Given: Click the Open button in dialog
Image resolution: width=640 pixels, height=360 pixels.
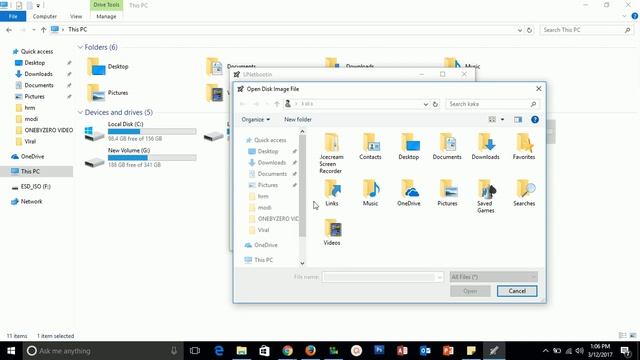Looking at the screenshot, I should (x=470, y=291).
